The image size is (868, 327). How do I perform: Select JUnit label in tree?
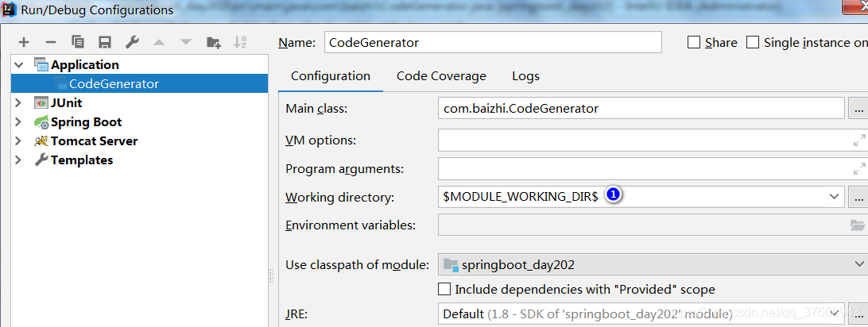coord(67,102)
